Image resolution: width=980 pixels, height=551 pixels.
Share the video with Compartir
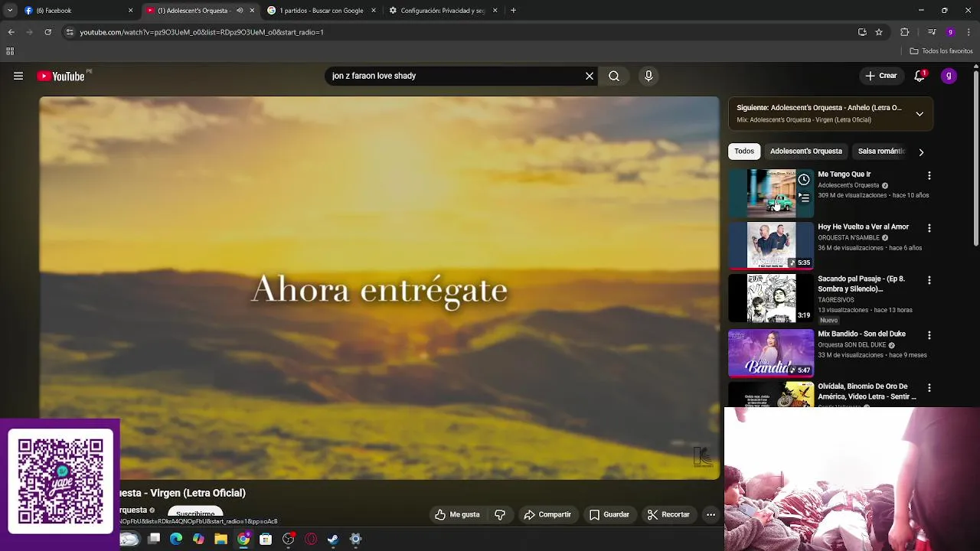point(547,515)
